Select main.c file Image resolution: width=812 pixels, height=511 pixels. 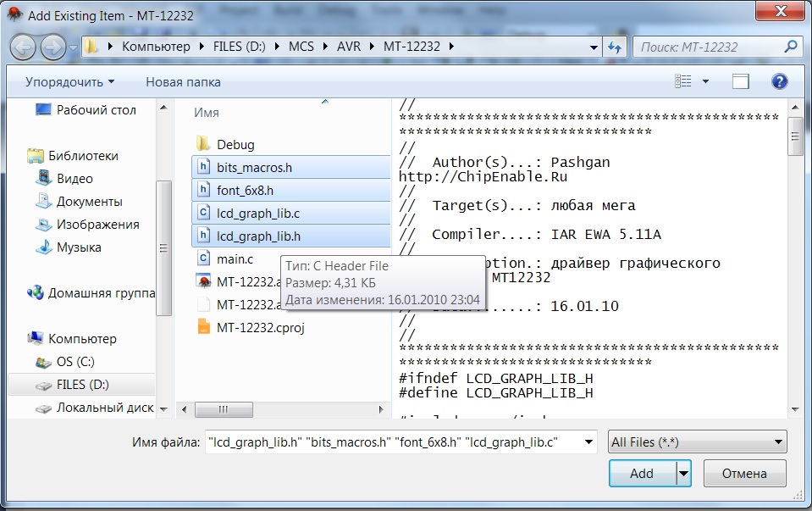pyautogui.click(x=235, y=258)
